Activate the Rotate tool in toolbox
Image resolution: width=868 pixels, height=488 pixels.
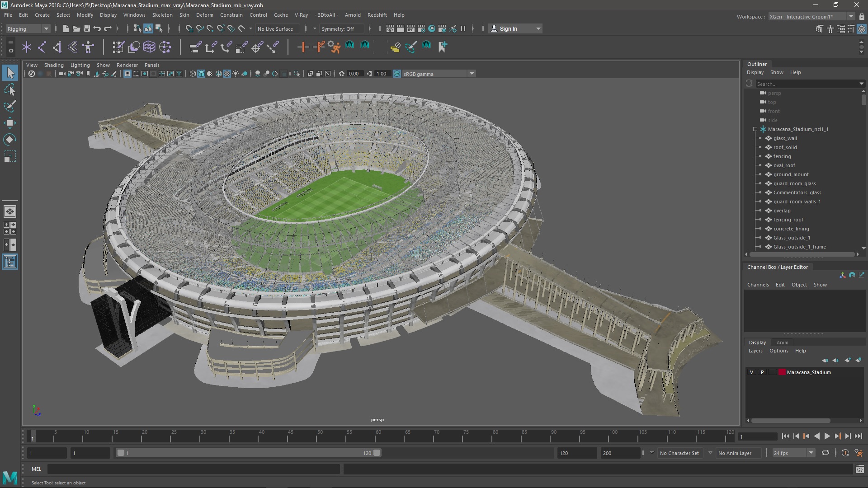pos(10,140)
